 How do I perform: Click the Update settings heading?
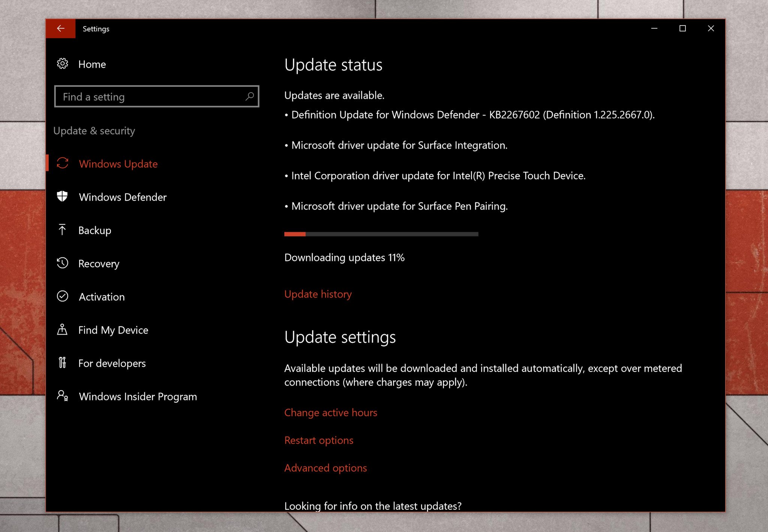pyautogui.click(x=340, y=337)
